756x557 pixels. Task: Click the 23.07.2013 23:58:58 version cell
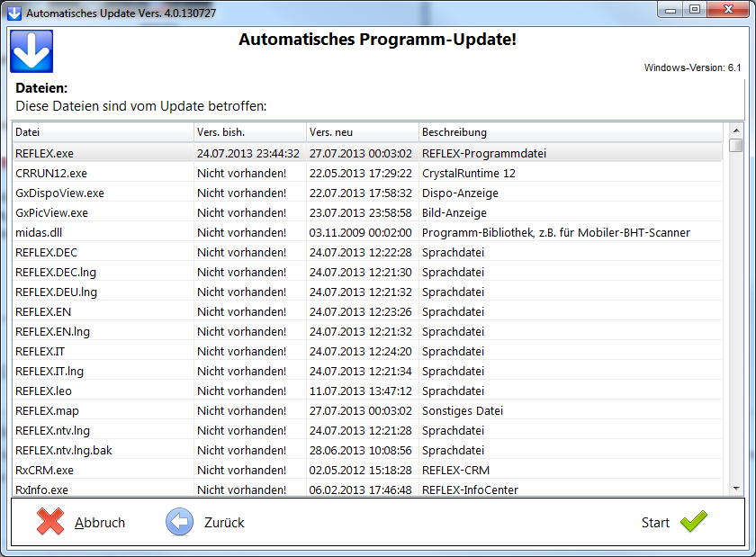click(361, 212)
